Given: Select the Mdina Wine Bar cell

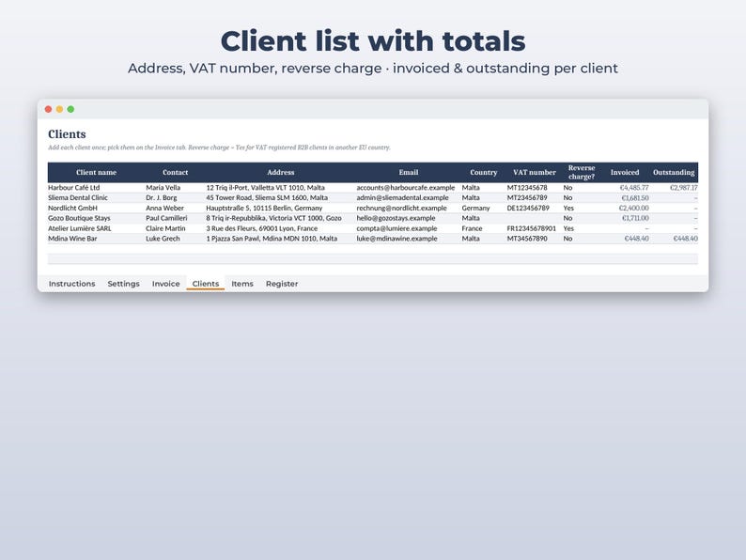Looking at the screenshot, I should coord(72,239).
